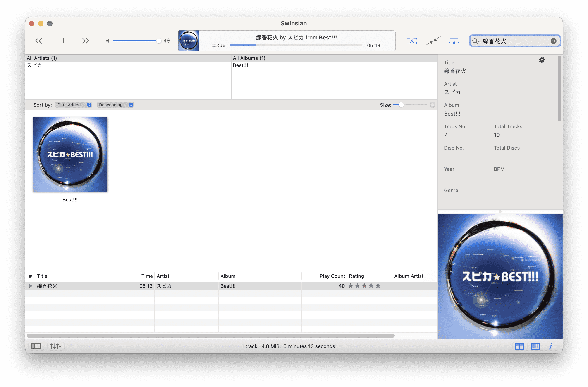Open the equalizer sliders icon
The width and height of the screenshot is (588, 387).
pos(56,346)
